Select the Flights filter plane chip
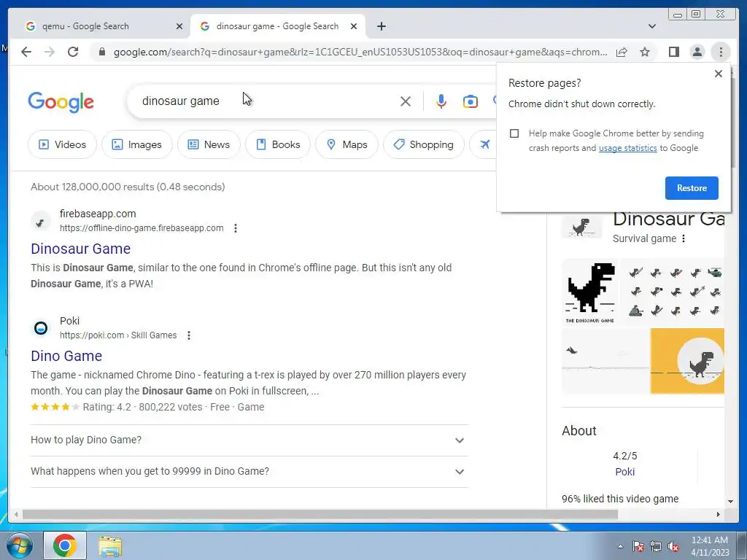The width and height of the screenshot is (747, 560). click(x=484, y=145)
